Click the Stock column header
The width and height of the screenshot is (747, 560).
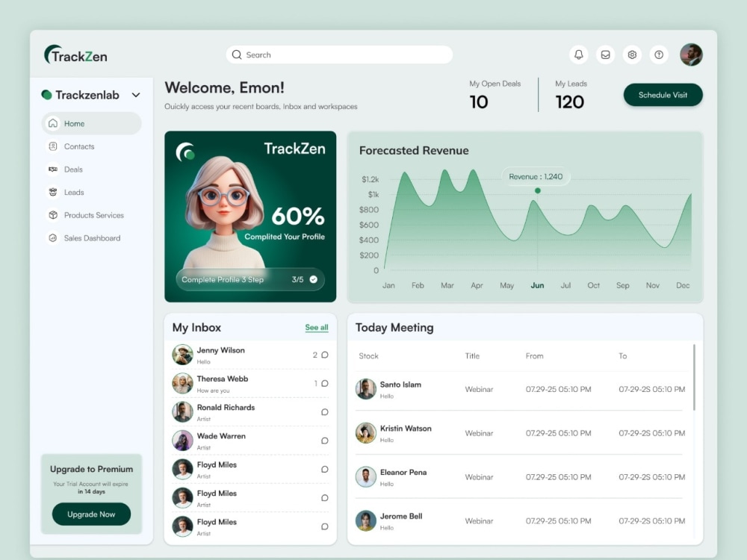[369, 355]
